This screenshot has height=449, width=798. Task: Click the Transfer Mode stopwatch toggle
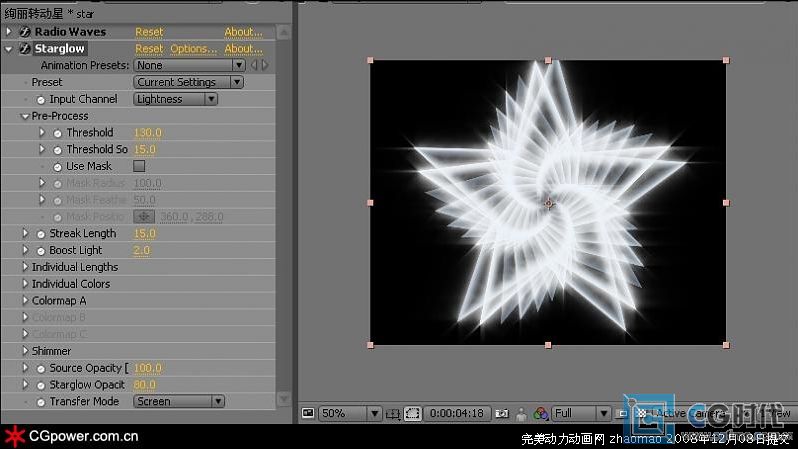click(41, 402)
